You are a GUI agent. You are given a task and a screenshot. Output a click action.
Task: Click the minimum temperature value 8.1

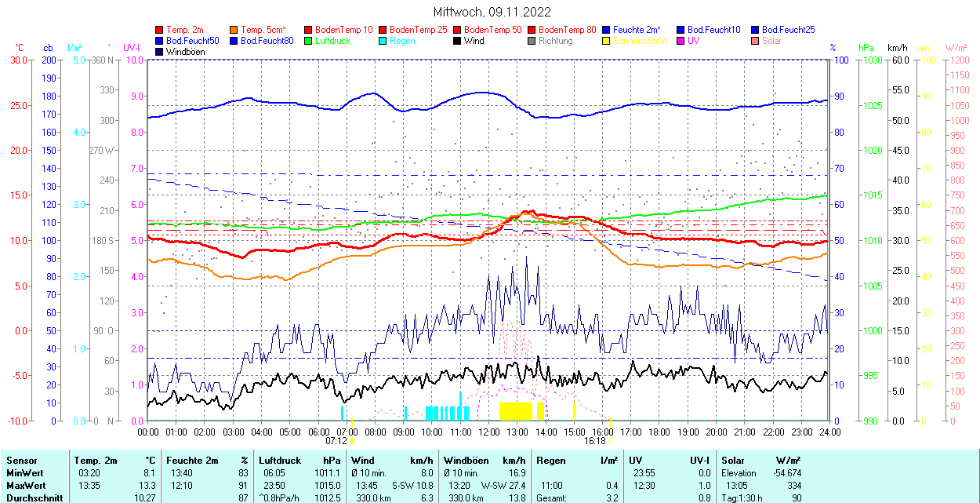point(151,473)
